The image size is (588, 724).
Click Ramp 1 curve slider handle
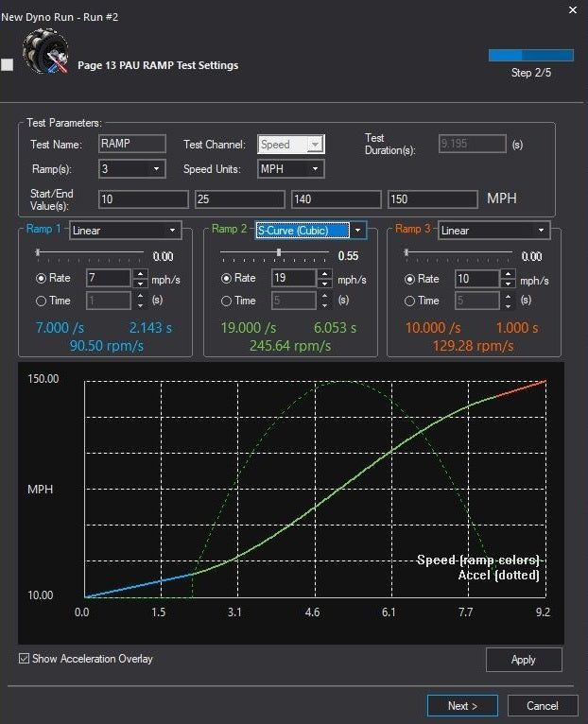[39, 252]
